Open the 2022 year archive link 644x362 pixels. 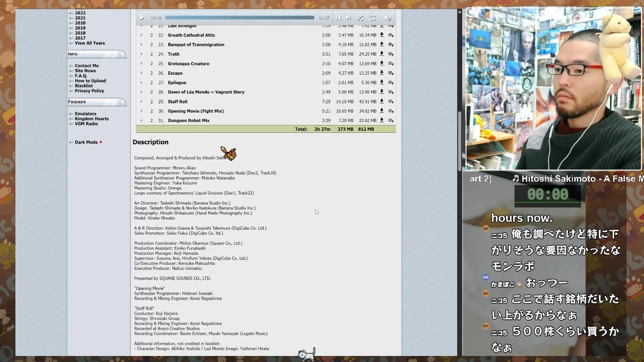click(80, 13)
